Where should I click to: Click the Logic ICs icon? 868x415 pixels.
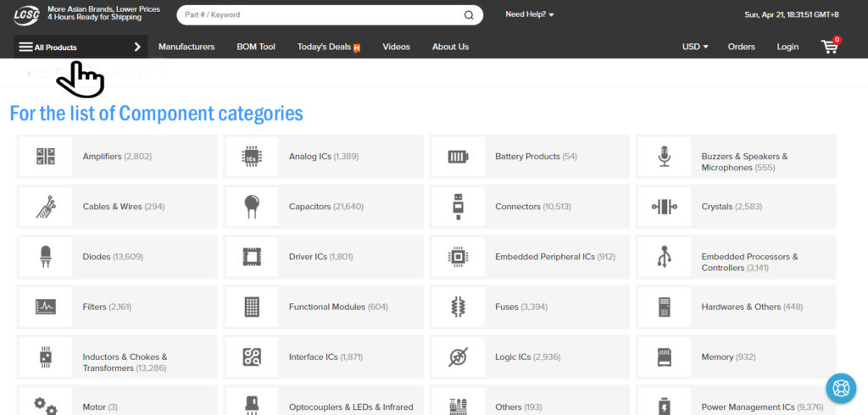(x=458, y=357)
